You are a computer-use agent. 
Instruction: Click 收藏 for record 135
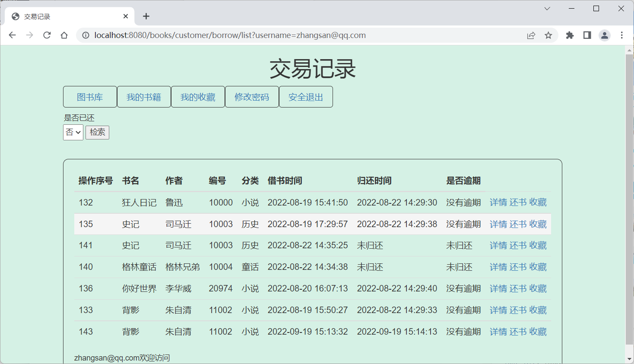point(538,224)
